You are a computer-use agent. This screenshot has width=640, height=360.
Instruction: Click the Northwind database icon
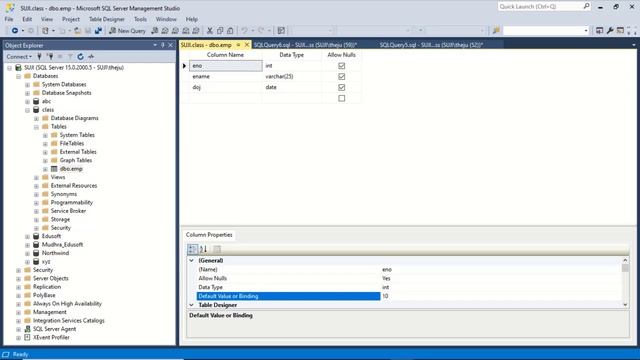[x=36, y=253]
